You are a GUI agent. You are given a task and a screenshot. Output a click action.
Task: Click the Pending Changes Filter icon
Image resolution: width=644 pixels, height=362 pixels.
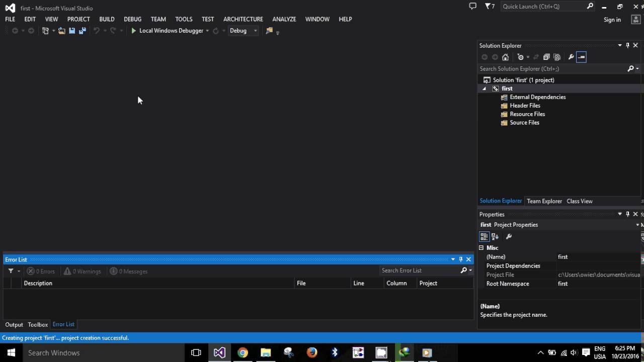pos(521,57)
